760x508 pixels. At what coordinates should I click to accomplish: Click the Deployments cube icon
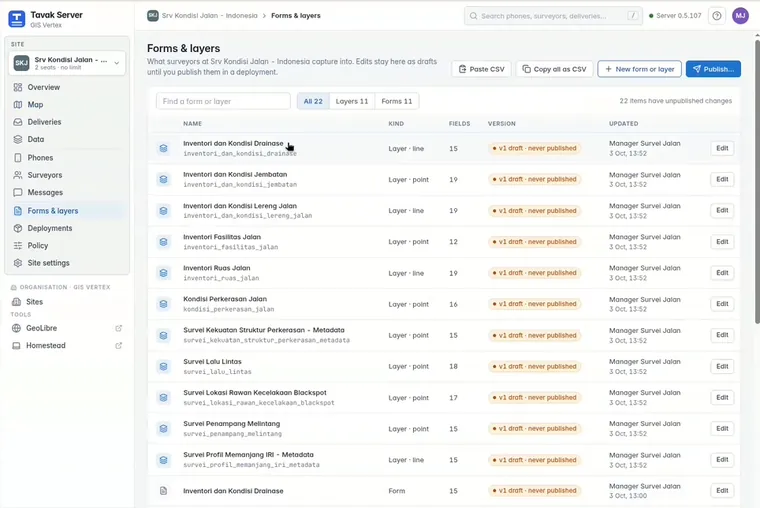[18, 228]
